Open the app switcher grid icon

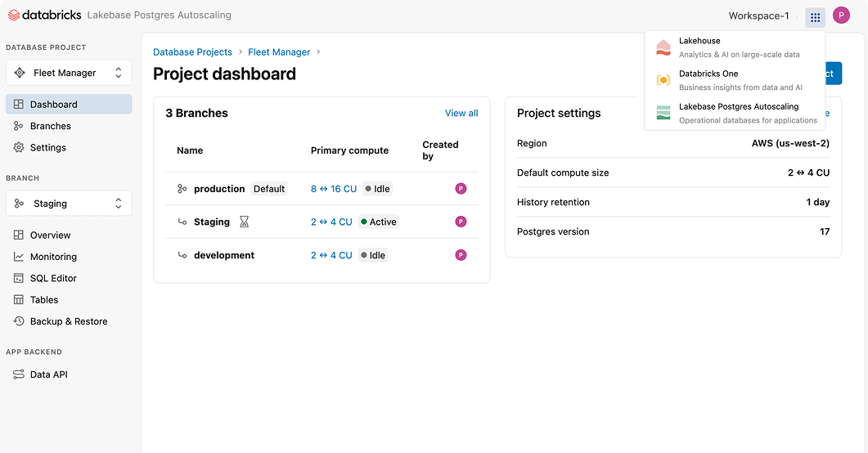pyautogui.click(x=815, y=17)
